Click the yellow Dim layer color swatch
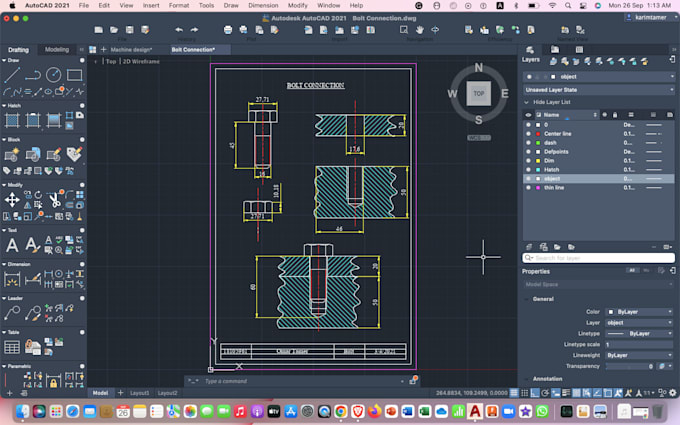This screenshot has width=680, height=425. [x=538, y=160]
